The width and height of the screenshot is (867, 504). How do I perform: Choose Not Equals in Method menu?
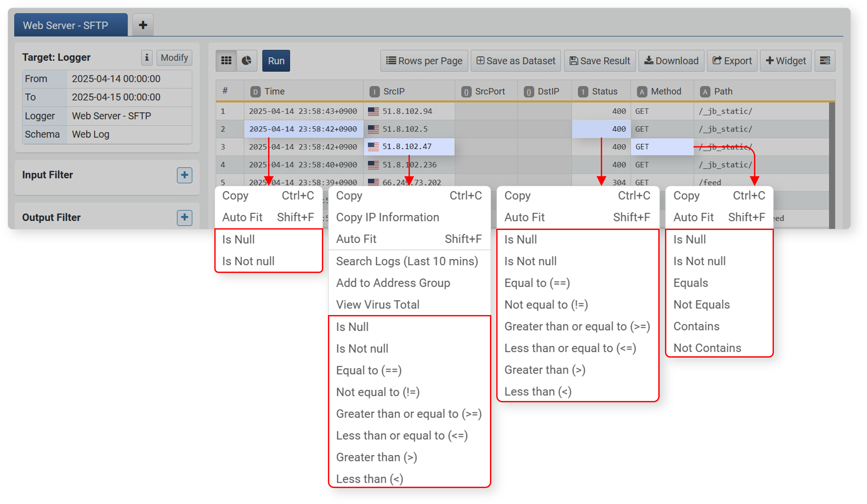(x=719, y=305)
